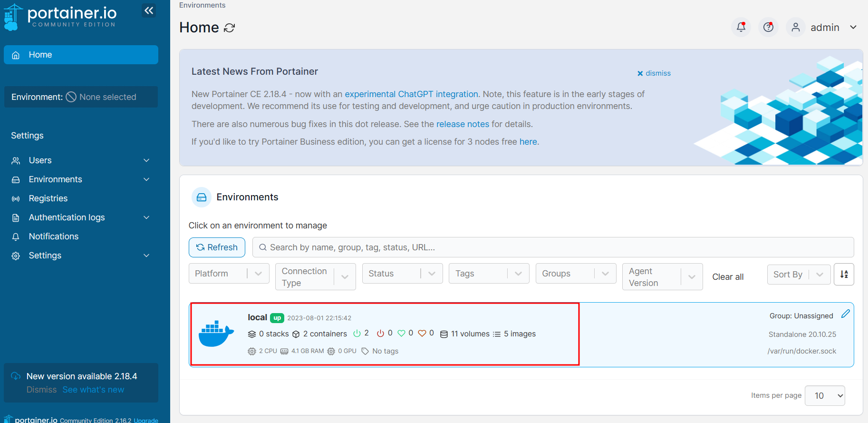Click the refresh icon beside Home title

(230, 28)
